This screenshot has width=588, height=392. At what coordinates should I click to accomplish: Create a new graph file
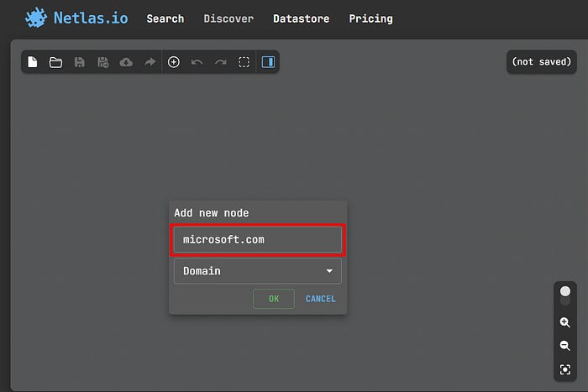[x=33, y=62]
